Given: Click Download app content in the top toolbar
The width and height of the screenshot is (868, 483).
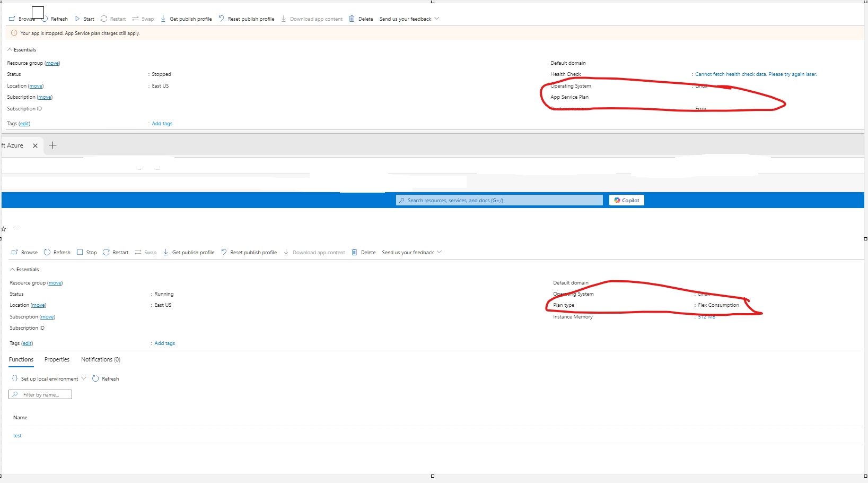Looking at the screenshot, I should [x=312, y=19].
